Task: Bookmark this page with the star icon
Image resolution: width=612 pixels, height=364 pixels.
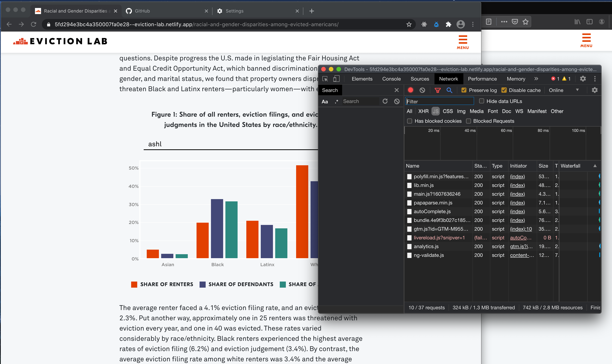Action: point(409,24)
